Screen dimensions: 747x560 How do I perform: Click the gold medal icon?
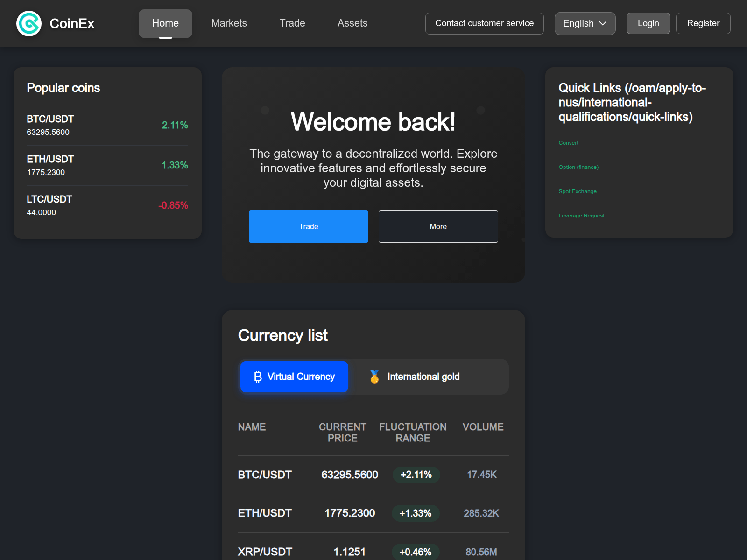[374, 377]
